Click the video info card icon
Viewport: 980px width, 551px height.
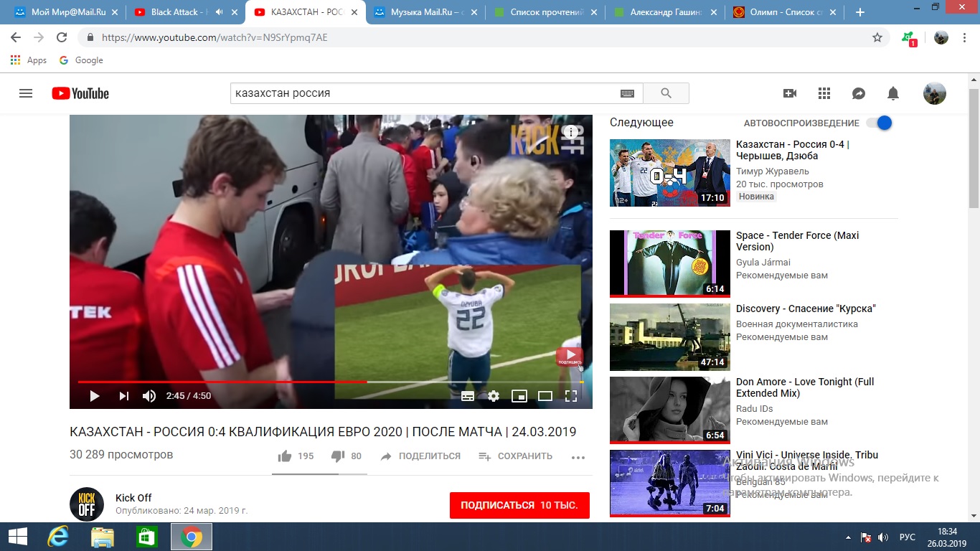tap(570, 132)
